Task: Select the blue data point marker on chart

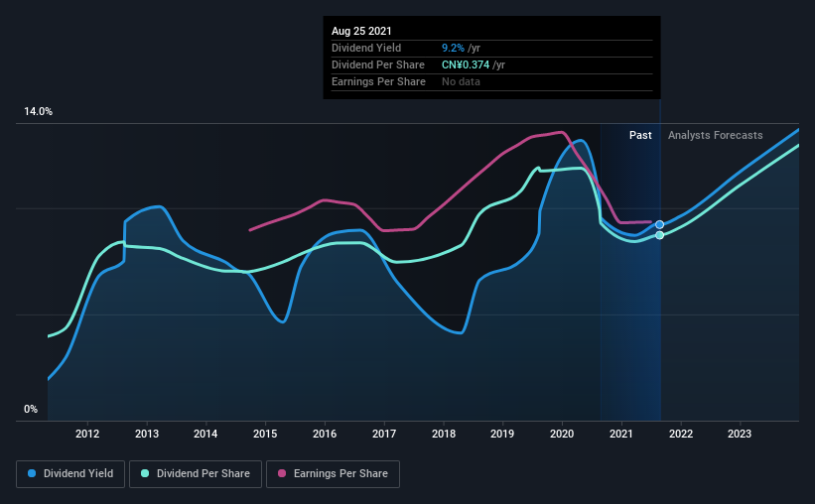Action: 659,224
